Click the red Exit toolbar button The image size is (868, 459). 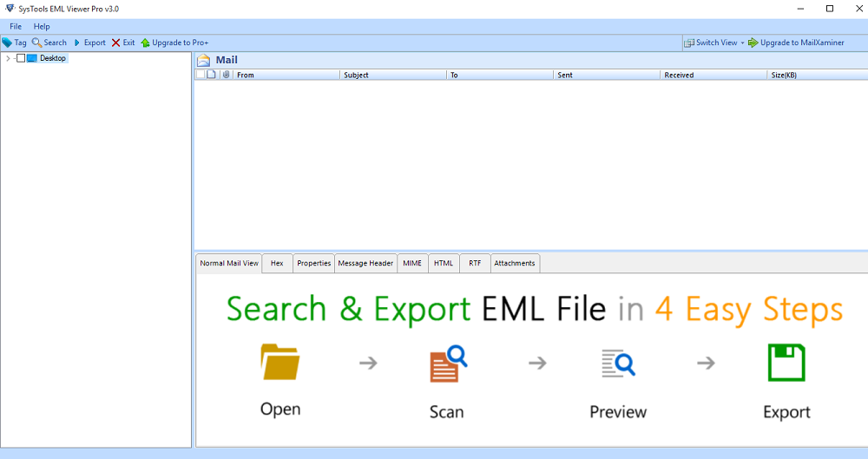tap(123, 43)
